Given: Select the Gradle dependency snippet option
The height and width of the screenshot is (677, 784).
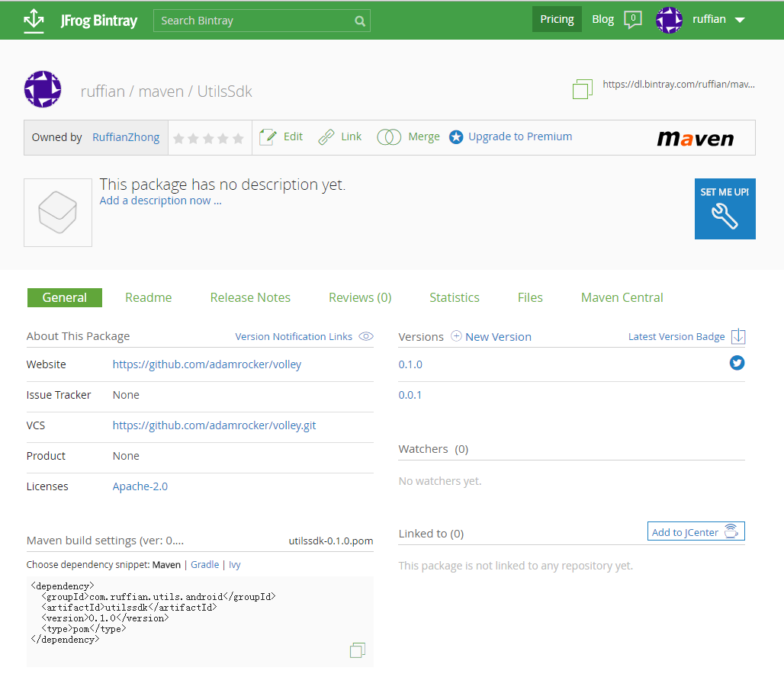Looking at the screenshot, I should [204, 565].
